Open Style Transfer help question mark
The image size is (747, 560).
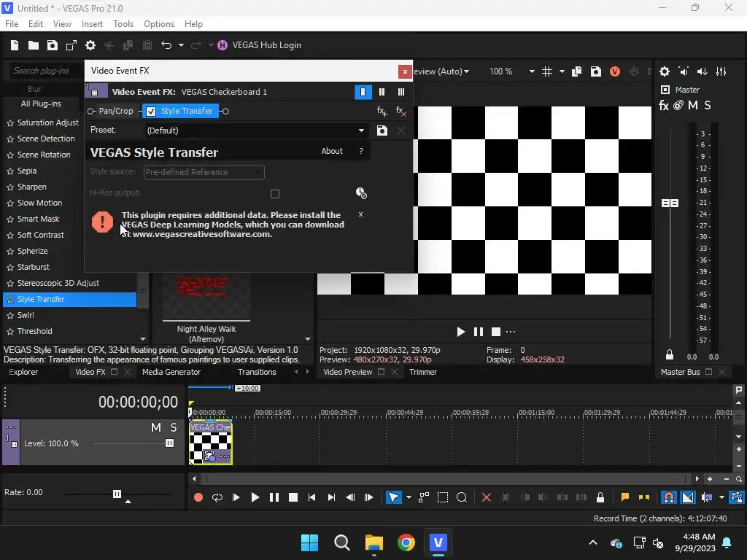click(360, 151)
